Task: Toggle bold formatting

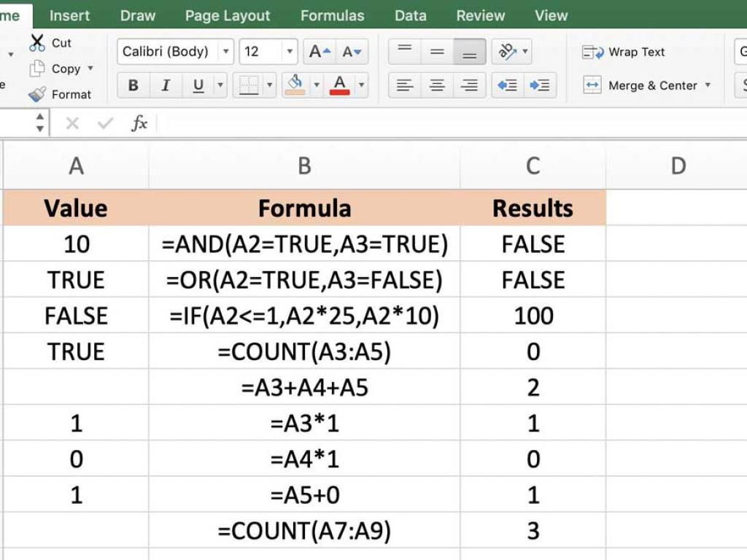Action: tap(133, 85)
